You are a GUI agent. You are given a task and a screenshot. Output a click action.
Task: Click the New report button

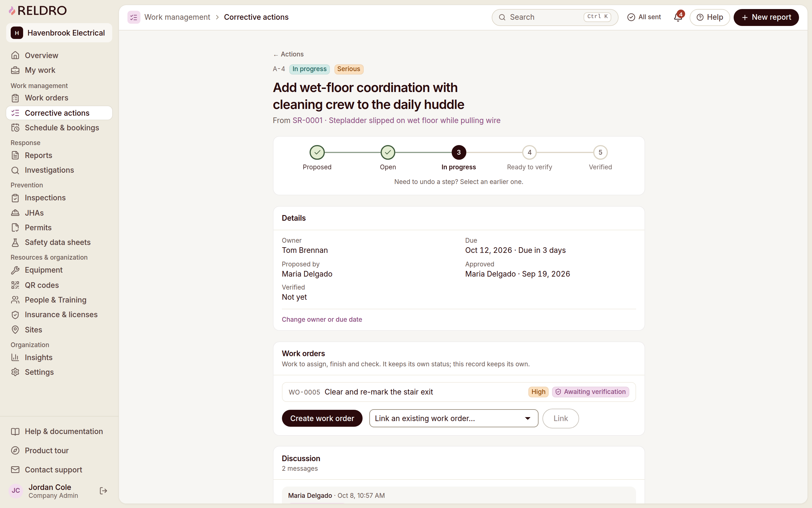[x=766, y=17]
